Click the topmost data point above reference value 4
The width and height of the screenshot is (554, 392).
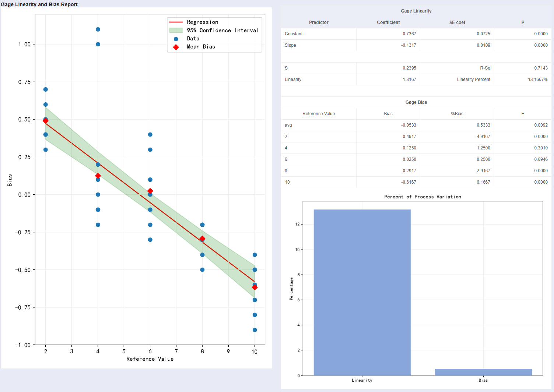tap(98, 29)
